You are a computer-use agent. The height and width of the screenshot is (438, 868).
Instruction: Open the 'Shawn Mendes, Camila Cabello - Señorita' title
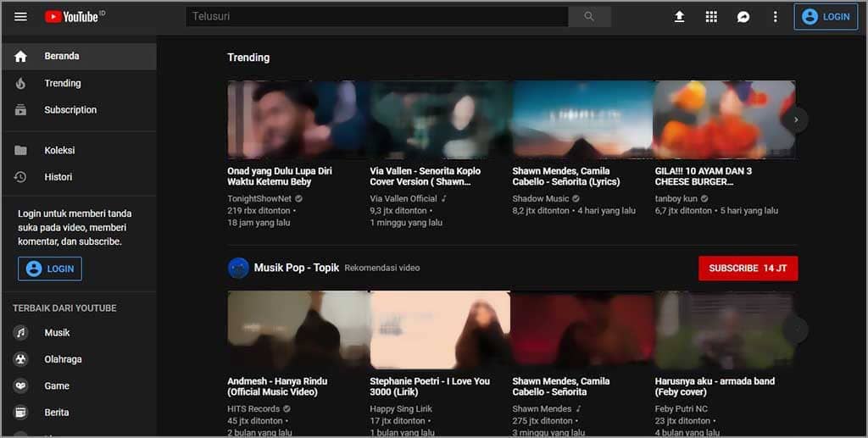pyautogui.click(x=561, y=386)
